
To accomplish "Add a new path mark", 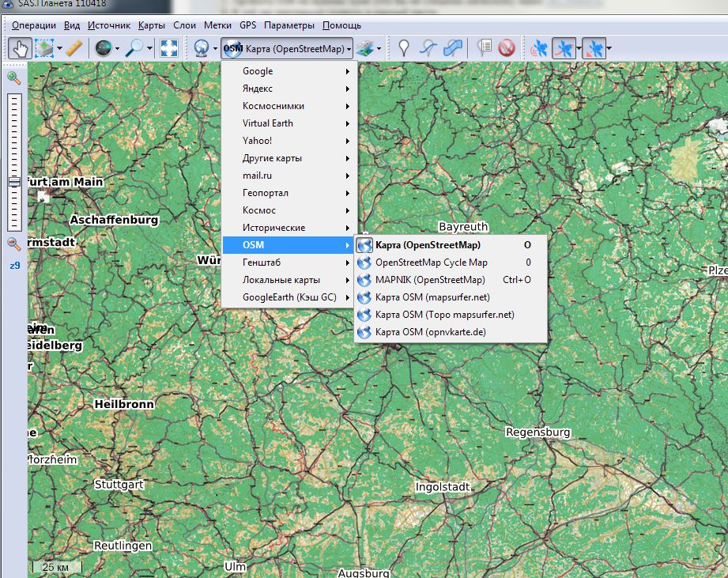I will pyautogui.click(x=428, y=48).
